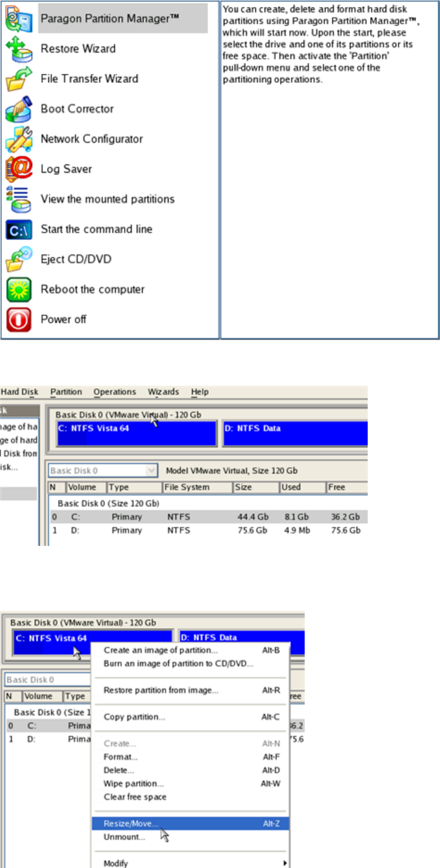Select C: NTFS Vista 64 partition block below menu bar

[137, 433]
